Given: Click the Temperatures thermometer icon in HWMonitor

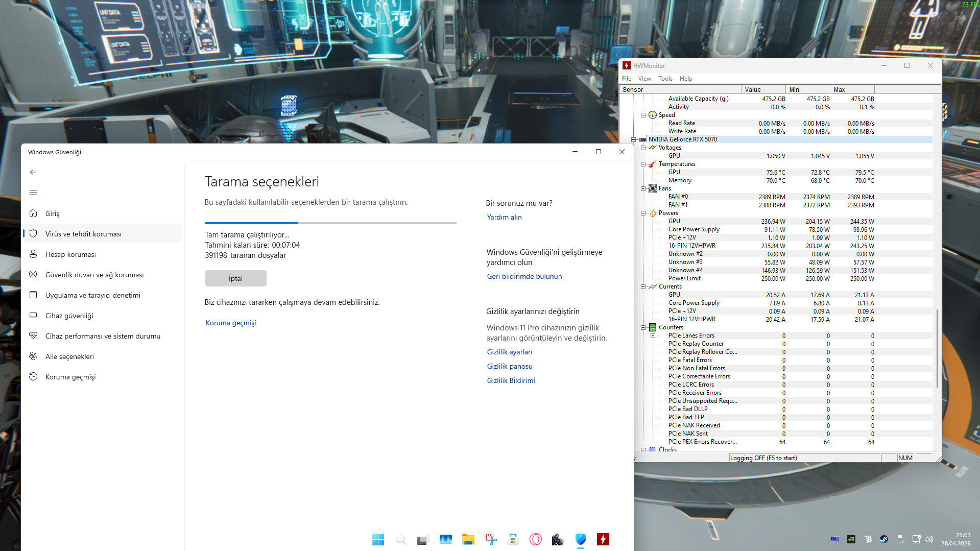Looking at the screenshot, I should [653, 164].
